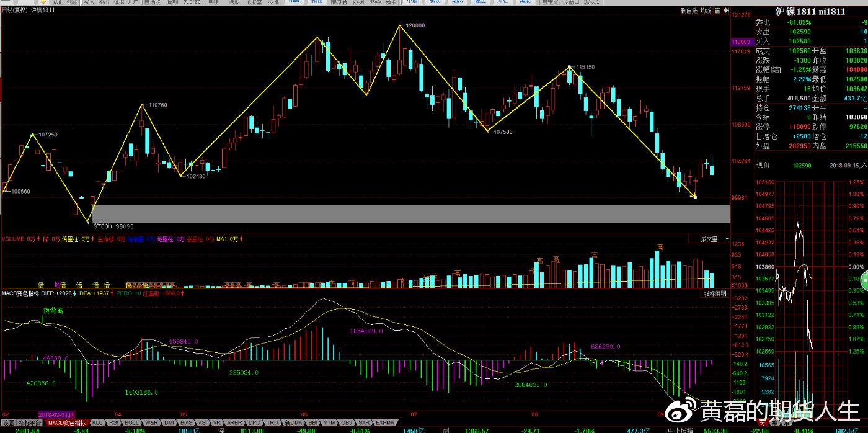
Task: Open the 指标平台 indicator platform tab
Action: point(30,422)
